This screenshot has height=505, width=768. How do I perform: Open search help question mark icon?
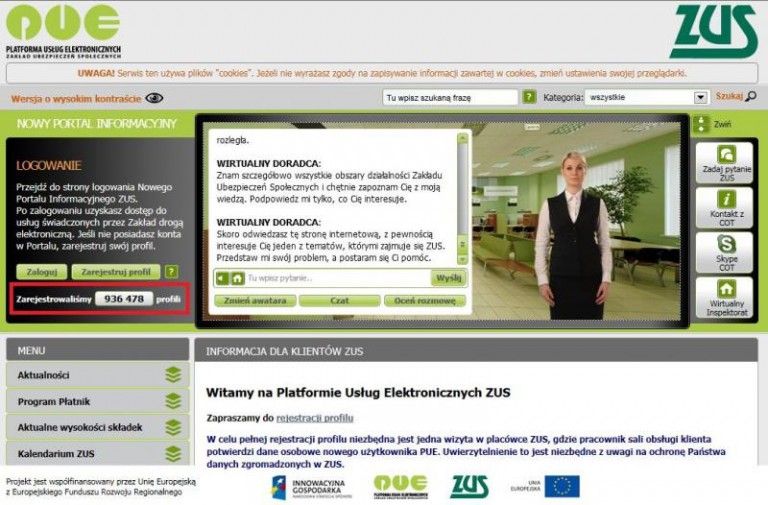point(528,97)
